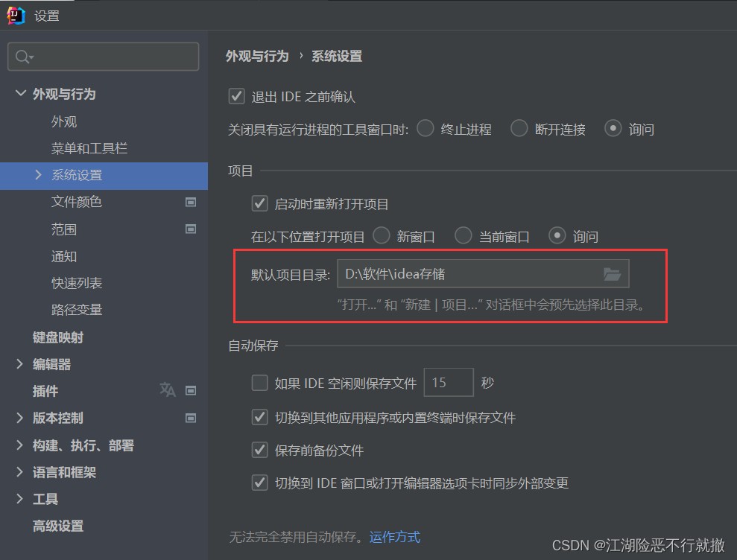
Task: Open the 插件 settings page
Action: [x=45, y=391]
